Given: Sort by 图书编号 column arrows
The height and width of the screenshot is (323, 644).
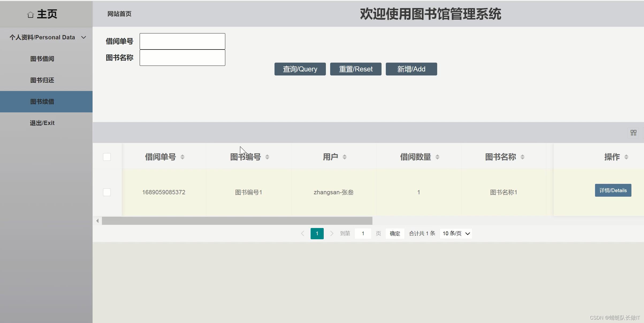Looking at the screenshot, I should click(267, 157).
